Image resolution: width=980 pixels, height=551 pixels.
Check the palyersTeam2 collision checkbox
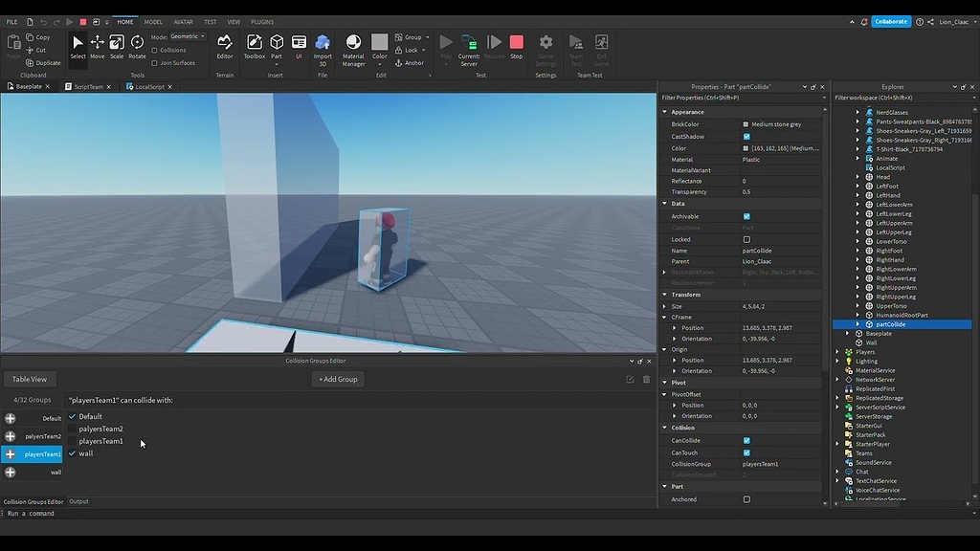coord(75,429)
